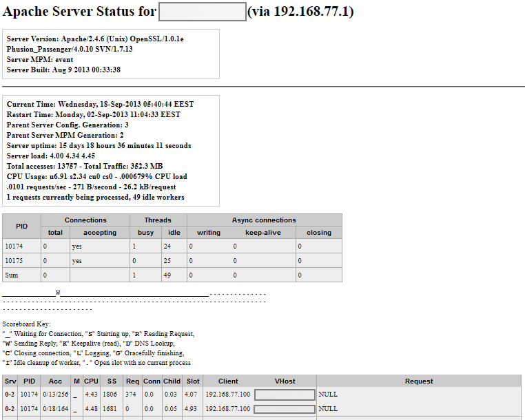This screenshot has width=525, height=420.
Task: Click the 'Apache Server Status for' heading
Action: click(x=79, y=12)
